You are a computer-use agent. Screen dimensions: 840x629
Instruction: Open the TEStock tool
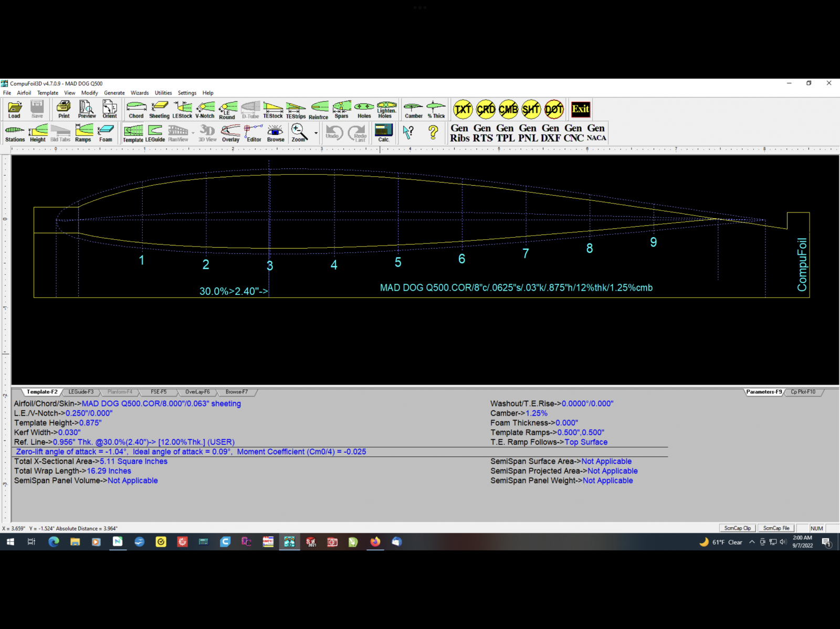tap(273, 110)
